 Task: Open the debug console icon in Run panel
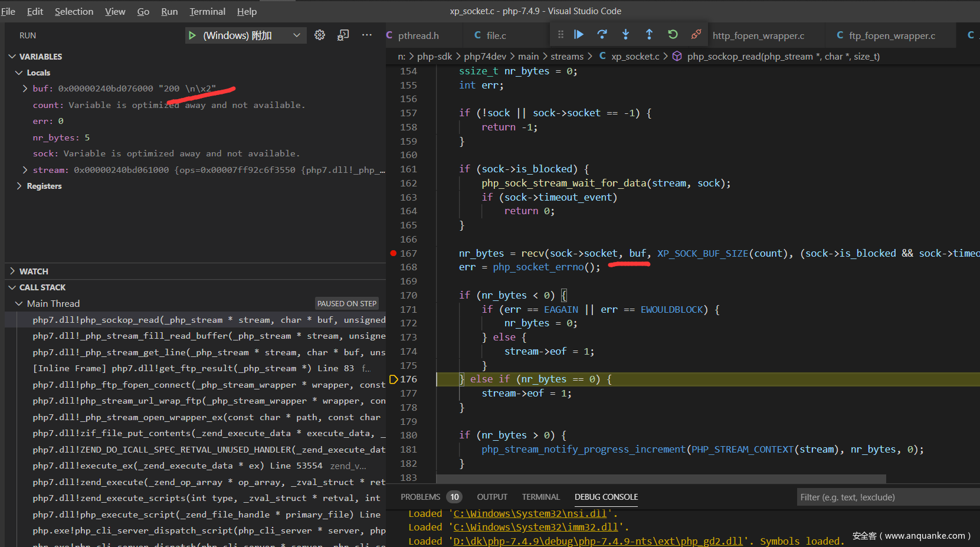click(343, 35)
